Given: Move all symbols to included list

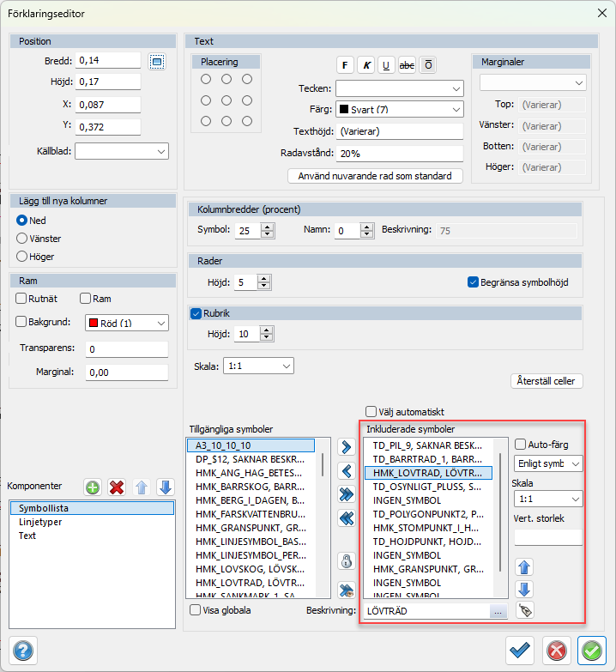Looking at the screenshot, I should pos(347,494).
